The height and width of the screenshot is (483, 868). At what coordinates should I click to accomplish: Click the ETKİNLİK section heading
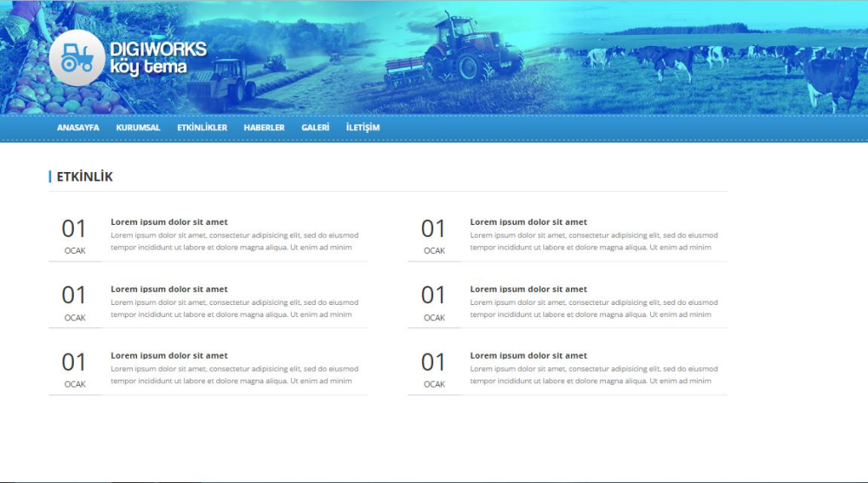85,176
